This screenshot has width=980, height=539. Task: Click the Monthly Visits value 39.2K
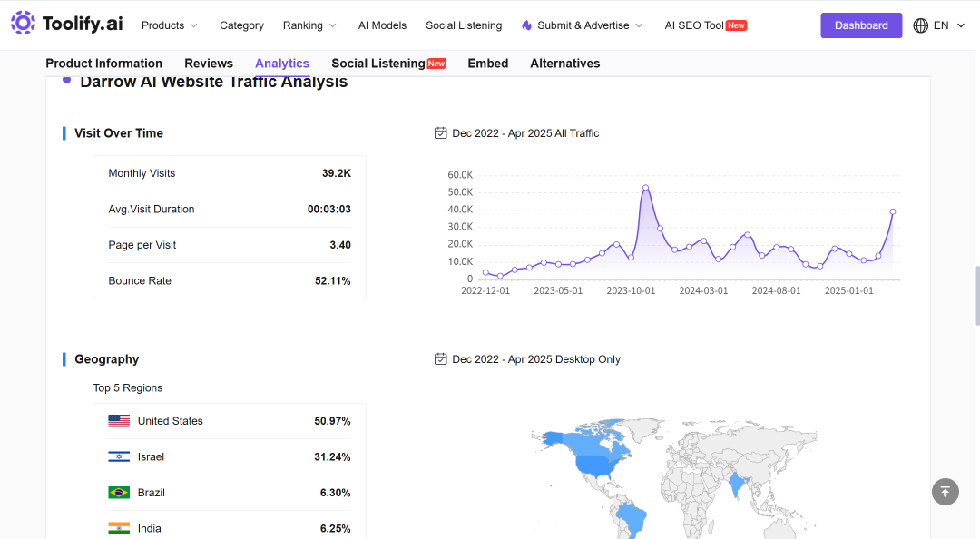point(337,173)
